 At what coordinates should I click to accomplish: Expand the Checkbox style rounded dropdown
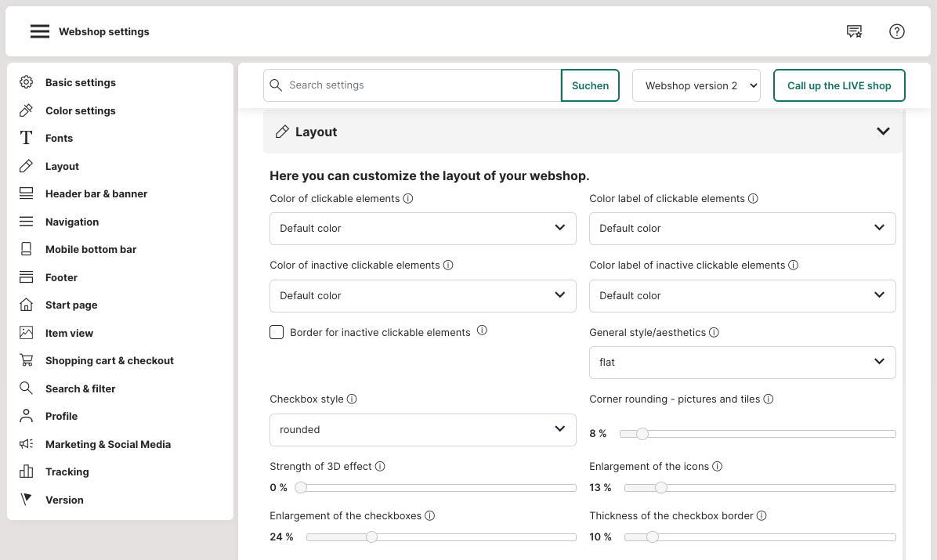pos(422,429)
